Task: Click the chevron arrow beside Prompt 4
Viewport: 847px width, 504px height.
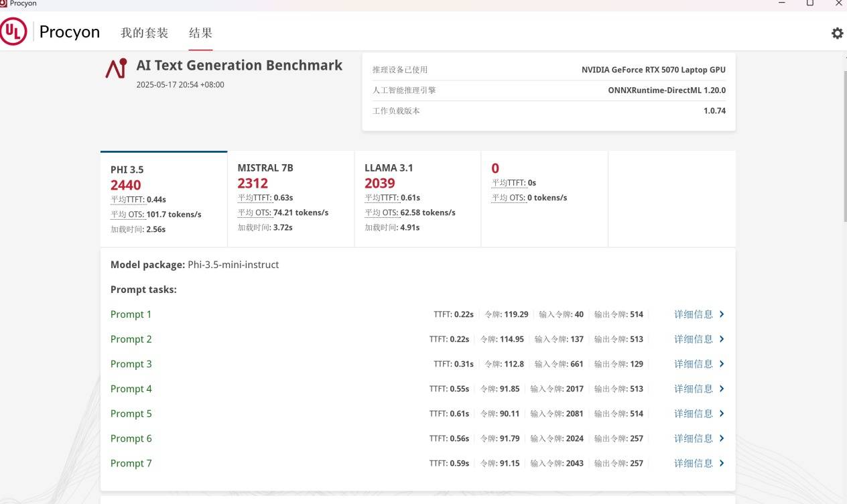Action: tap(722, 389)
